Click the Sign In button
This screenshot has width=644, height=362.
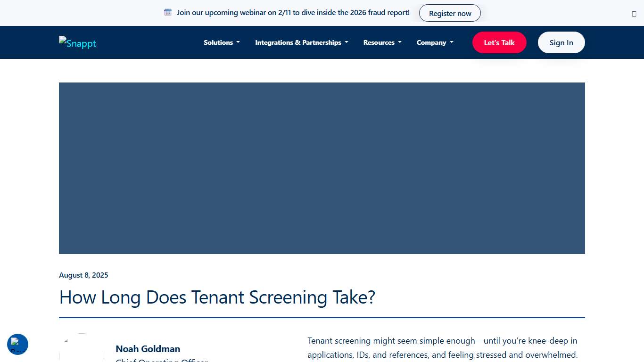(x=561, y=42)
